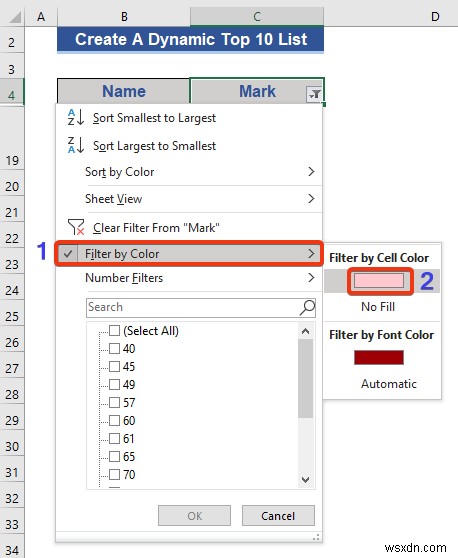The height and width of the screenshot is (558, 458).
Task: Choose Sort Largest to Smallest
Action: [x=154, y=146]
